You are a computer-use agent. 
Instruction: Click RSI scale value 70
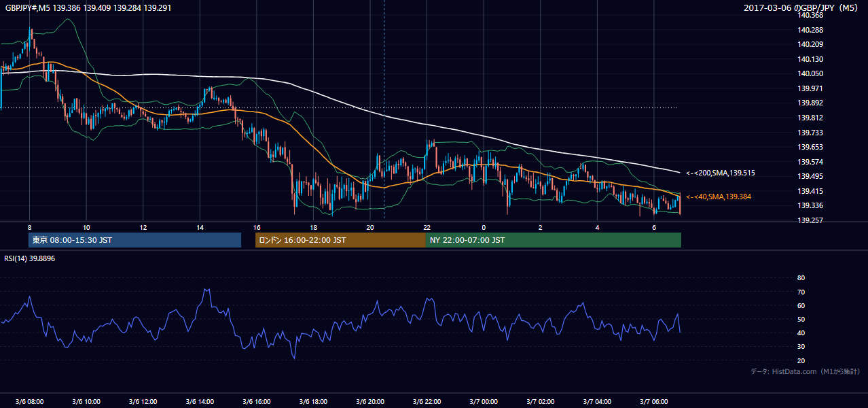coord(801,292)
